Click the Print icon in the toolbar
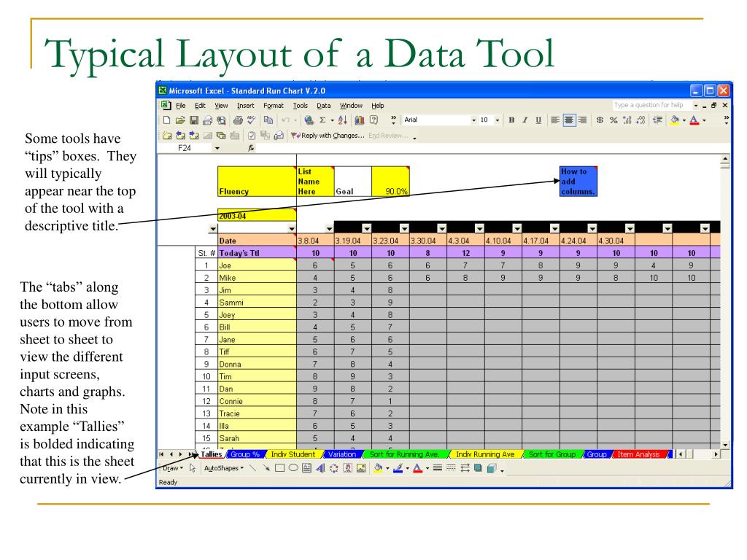 pyautogui.click(x=239, y=120)
